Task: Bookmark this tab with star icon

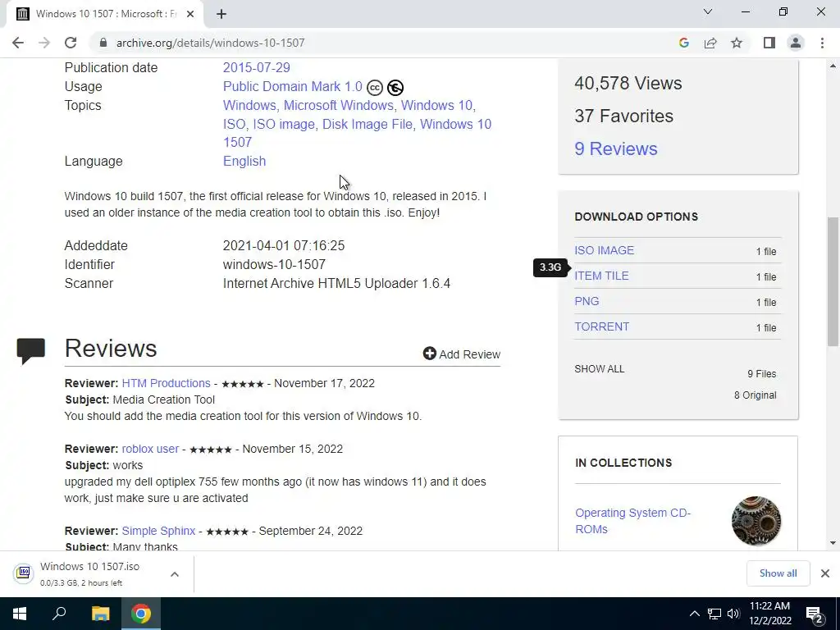Action: tap(737, 43)
